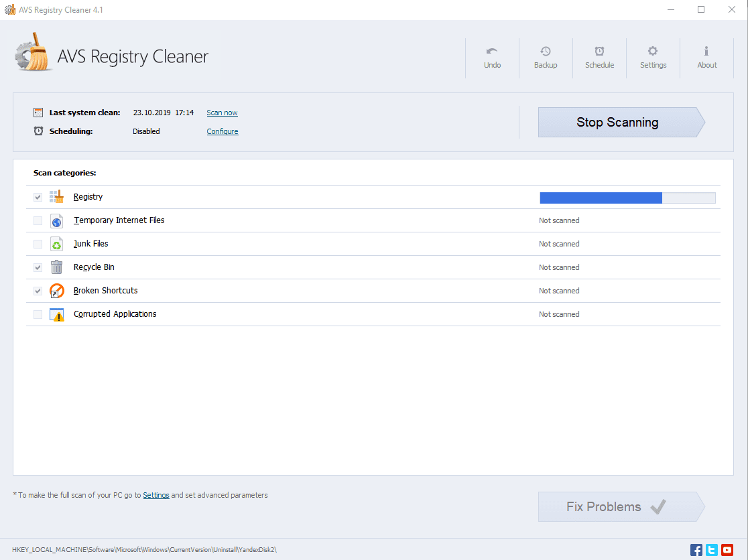Click the Broken Shortcuts icon
The width and height of the screenshot is (748, 560).
tap(57, 290)
